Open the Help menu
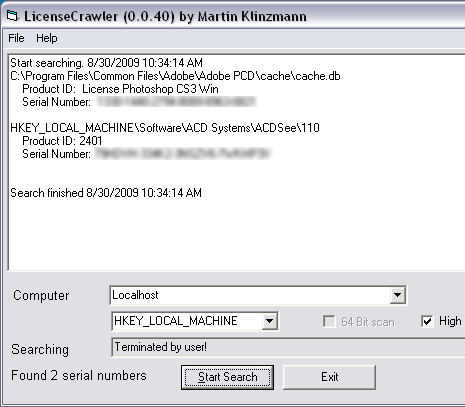 [47, 38]
